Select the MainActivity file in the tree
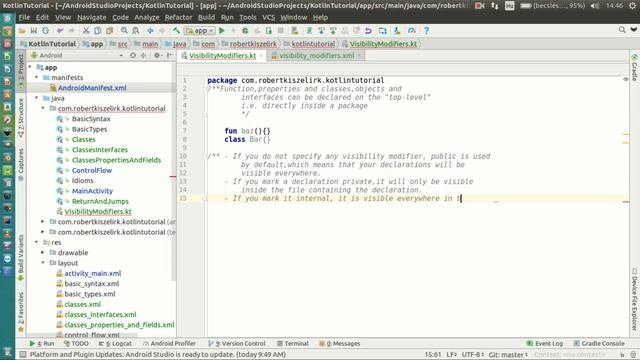 [92, 191]
